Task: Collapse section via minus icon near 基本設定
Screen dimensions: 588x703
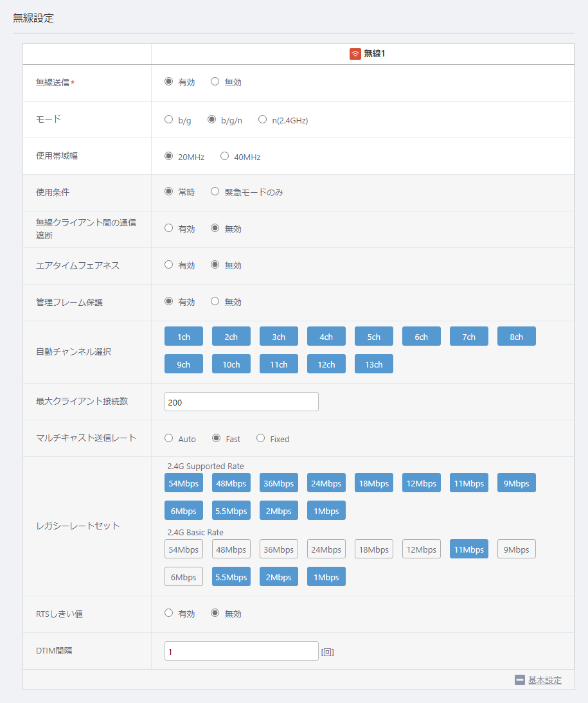Action: 520,680
